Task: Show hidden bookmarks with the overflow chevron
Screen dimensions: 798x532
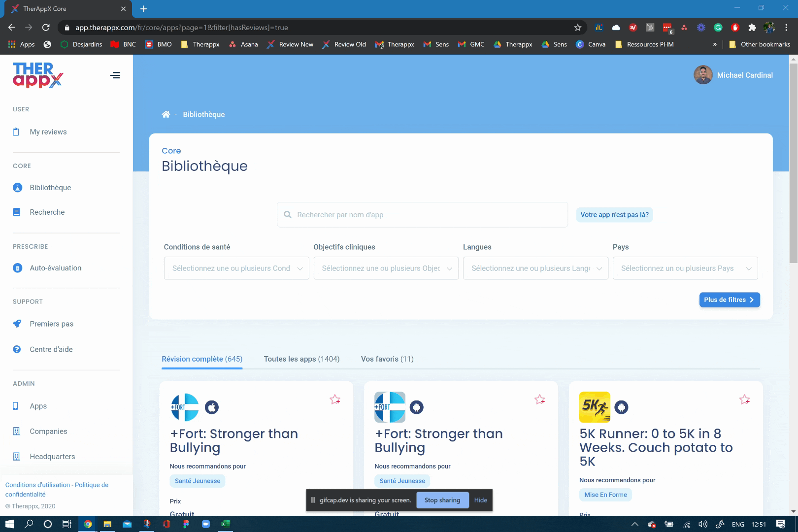Action: pyautogui.click(x=715, y=44)
